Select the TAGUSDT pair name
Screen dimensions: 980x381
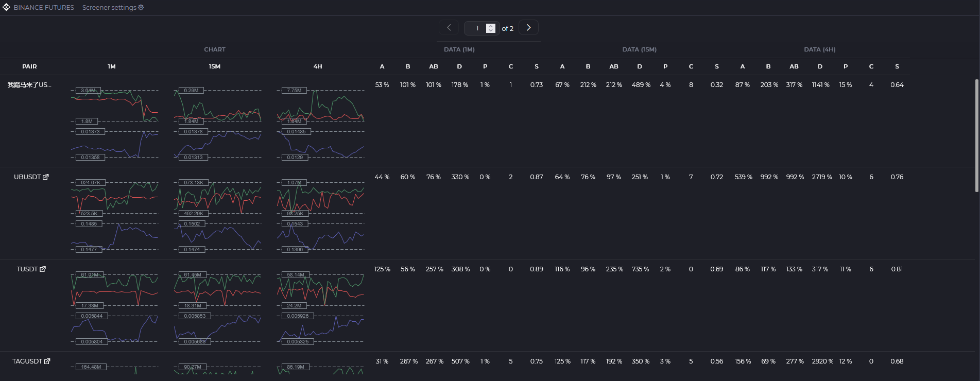pos(27,361)
